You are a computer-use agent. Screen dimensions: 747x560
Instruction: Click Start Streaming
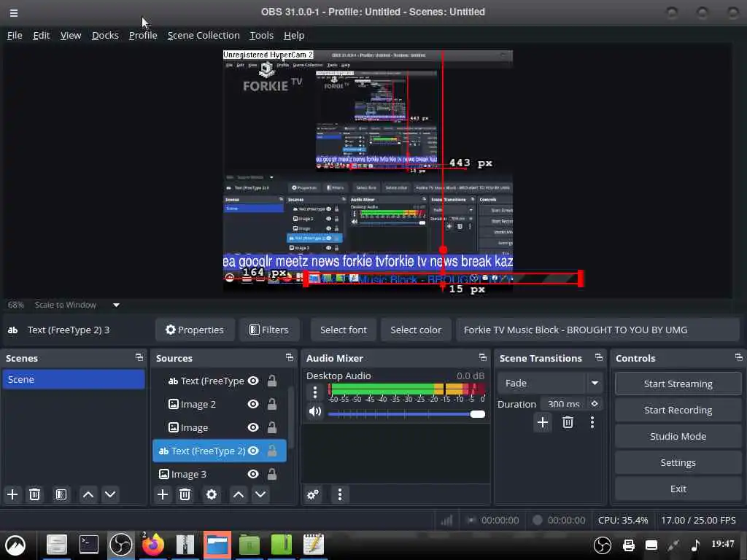point(678,384)
